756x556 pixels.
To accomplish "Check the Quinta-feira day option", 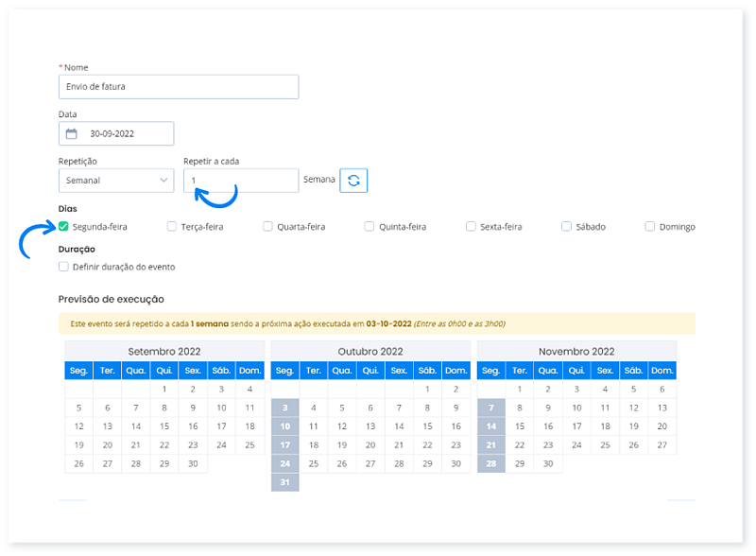I will tap(369, 227).
